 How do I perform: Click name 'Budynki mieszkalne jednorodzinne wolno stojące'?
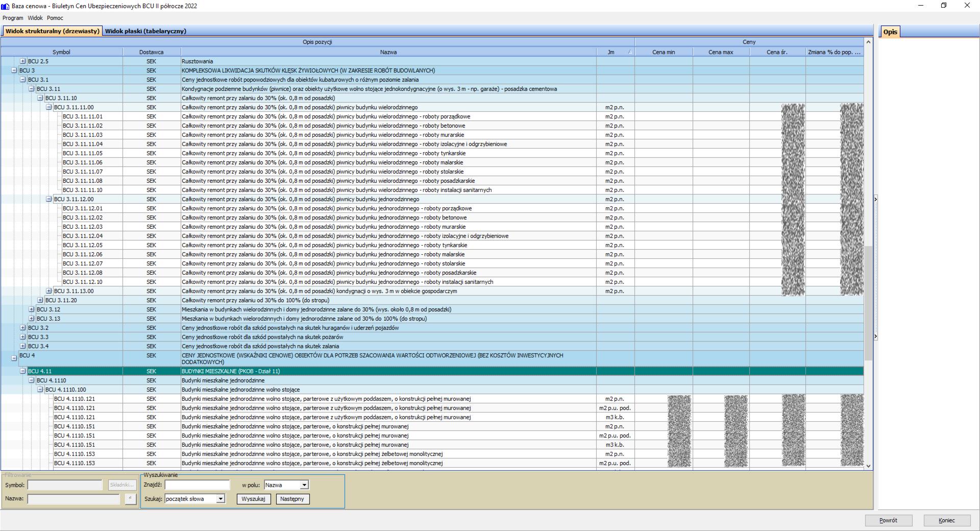pos(241,390)
